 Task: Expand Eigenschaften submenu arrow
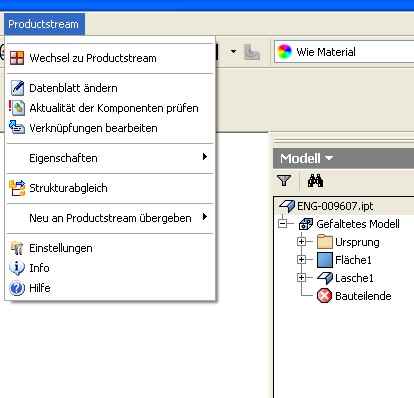(x=205, y=157)
